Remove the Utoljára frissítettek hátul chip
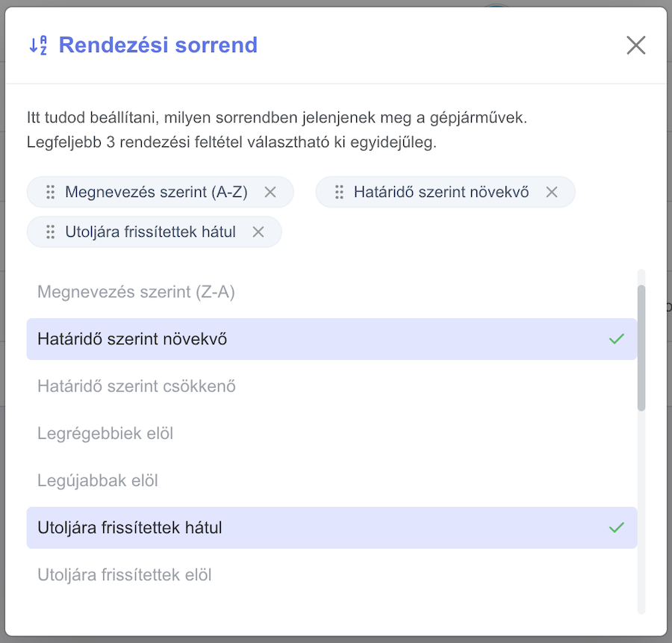The width and height of the screenshot is (672, 643). (x=258, y=232)
